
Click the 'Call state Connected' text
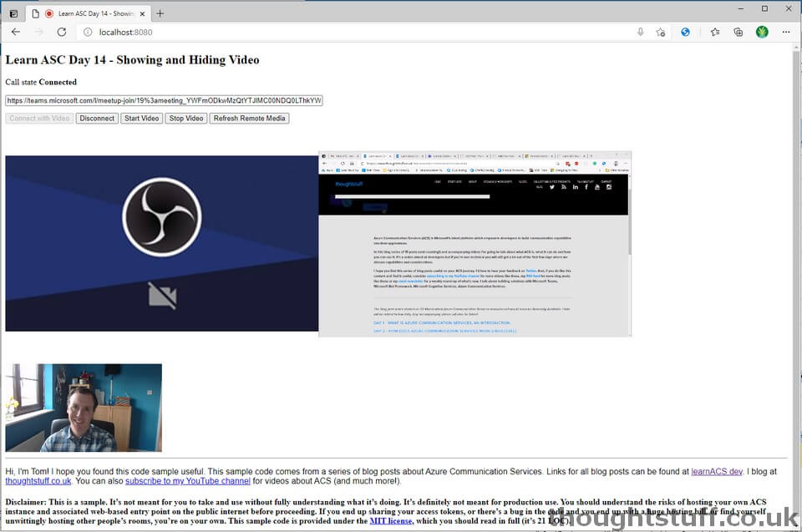41,82
